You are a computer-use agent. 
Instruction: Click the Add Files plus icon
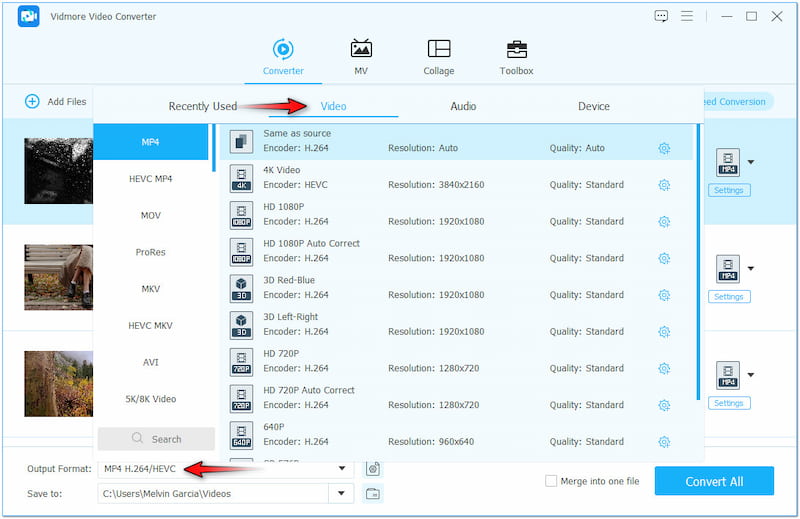32,101
